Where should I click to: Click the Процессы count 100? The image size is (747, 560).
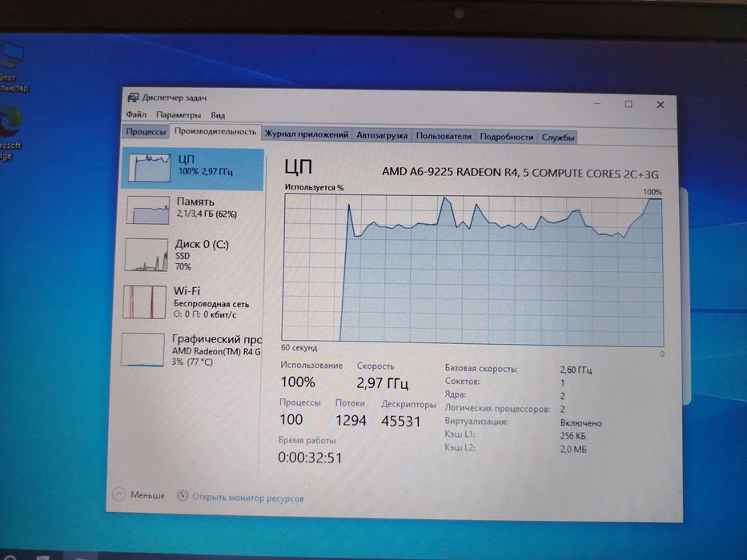click(291, 419)
